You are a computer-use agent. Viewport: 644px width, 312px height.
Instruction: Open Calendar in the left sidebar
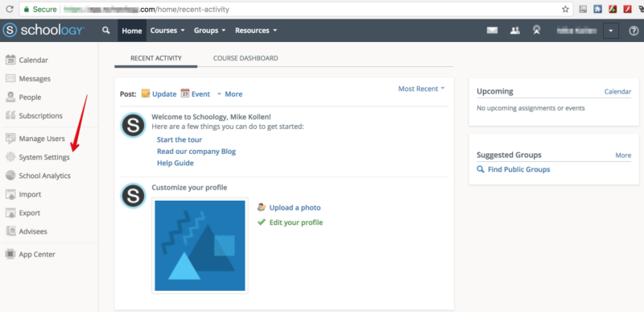tap(33, 60)
